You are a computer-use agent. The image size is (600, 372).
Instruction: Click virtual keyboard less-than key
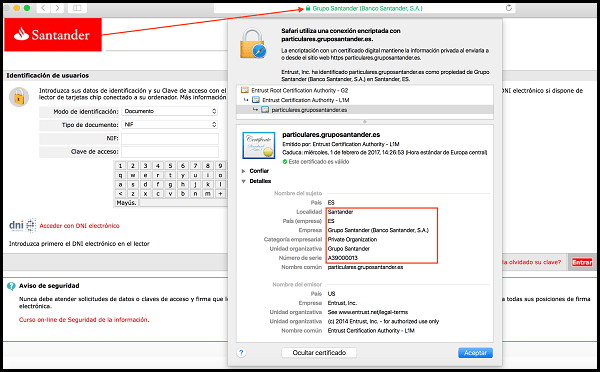(x=120, y=194)
